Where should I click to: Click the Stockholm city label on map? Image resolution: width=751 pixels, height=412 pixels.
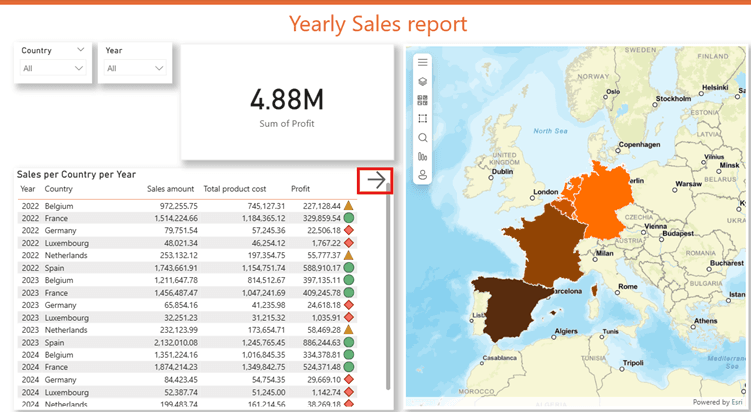pyautogui.click(x=673, y=99)
